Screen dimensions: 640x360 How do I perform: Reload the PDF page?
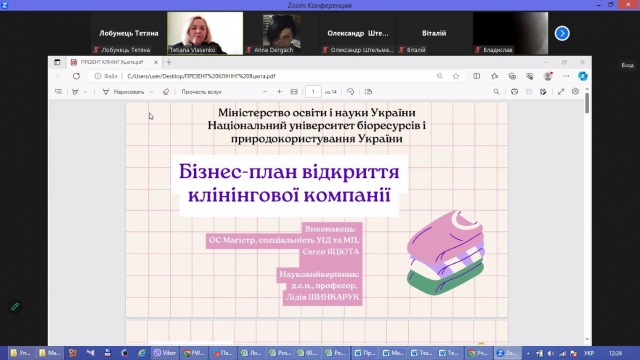76,76
